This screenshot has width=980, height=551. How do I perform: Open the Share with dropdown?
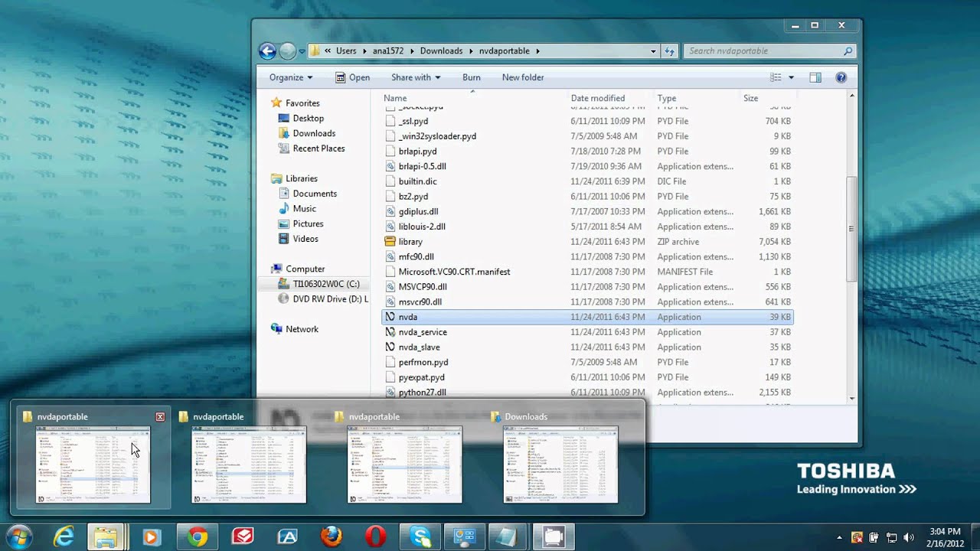pos(416,77)
